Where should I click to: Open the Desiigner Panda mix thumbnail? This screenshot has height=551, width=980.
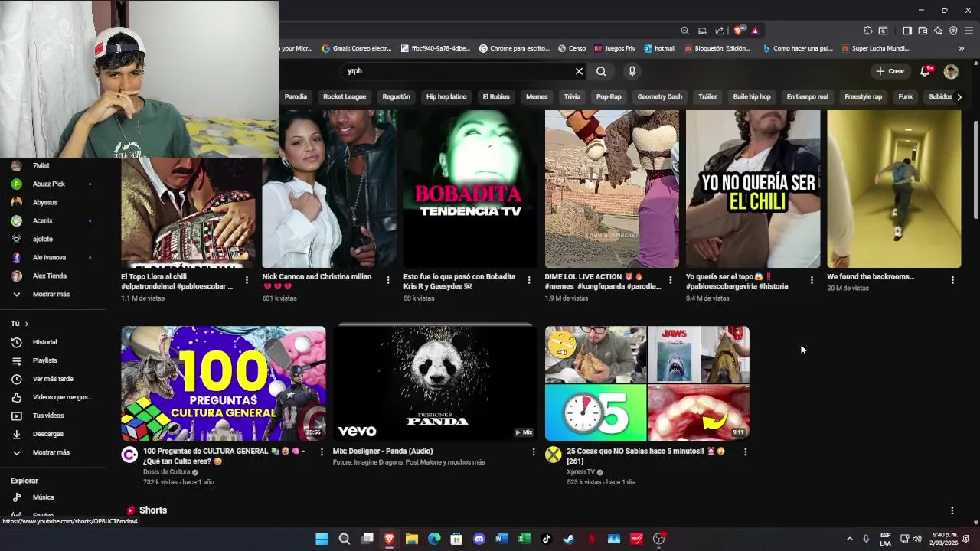pyautogui.click(x=435, y=383)
